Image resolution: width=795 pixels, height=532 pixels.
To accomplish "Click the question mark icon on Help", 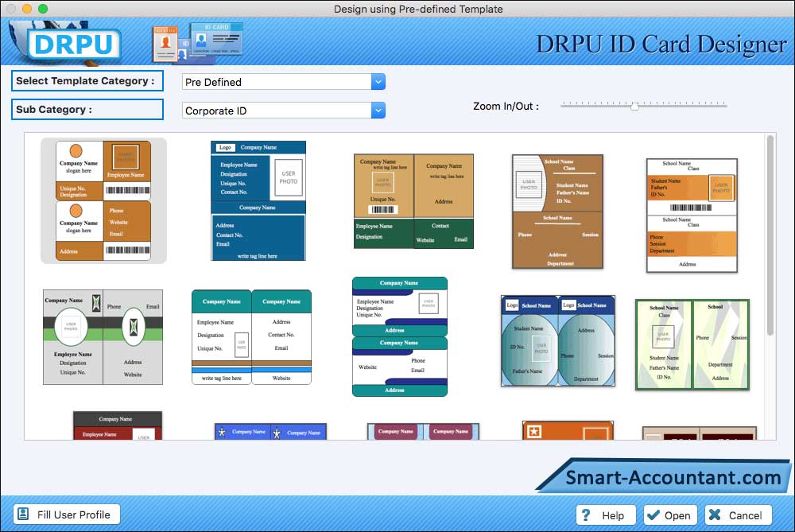I will (586, 515).
